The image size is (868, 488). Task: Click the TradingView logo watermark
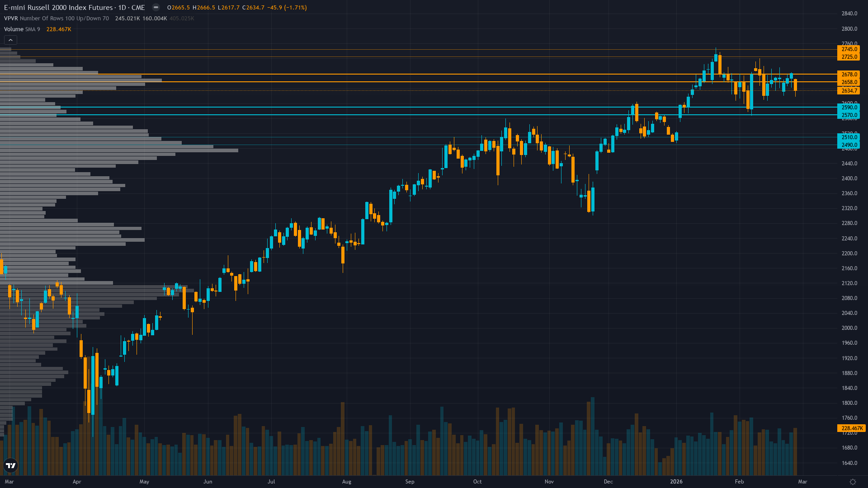tap(11, 465)
